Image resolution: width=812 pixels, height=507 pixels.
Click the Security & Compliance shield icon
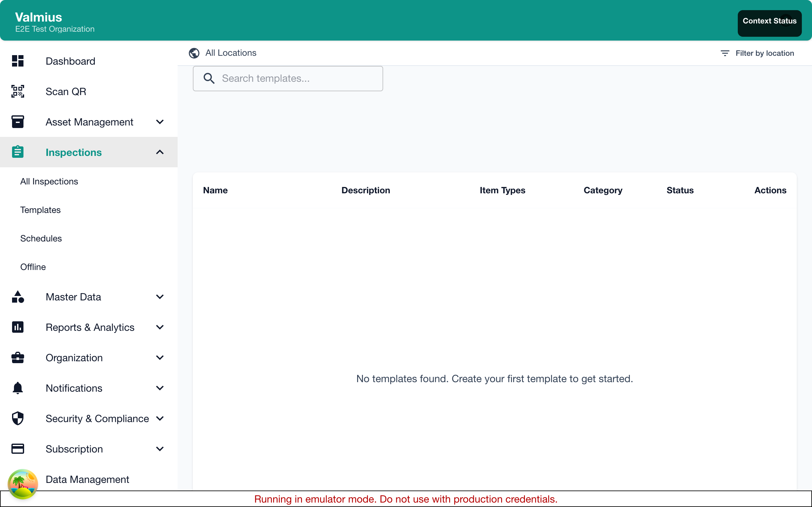coord(17,418)
